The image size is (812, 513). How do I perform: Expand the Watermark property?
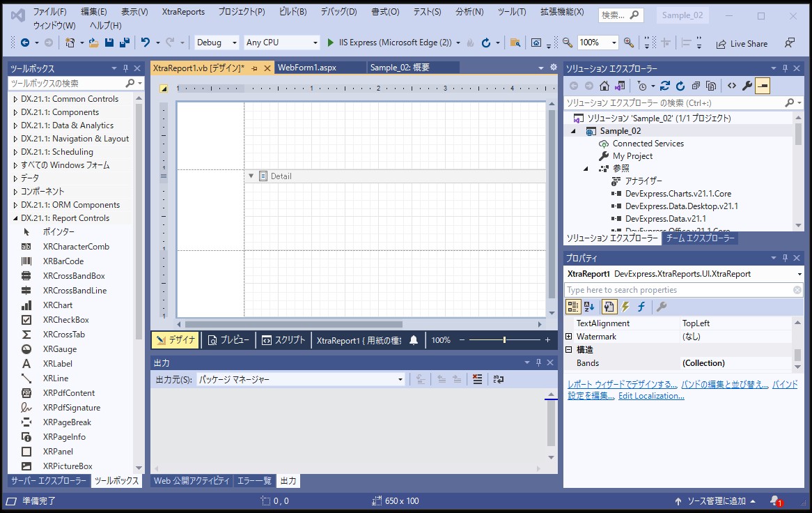(x=569, y=337)
